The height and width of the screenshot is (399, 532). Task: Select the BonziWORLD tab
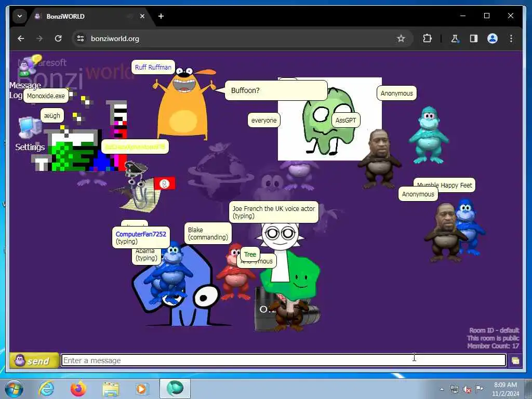coord(85,16)
